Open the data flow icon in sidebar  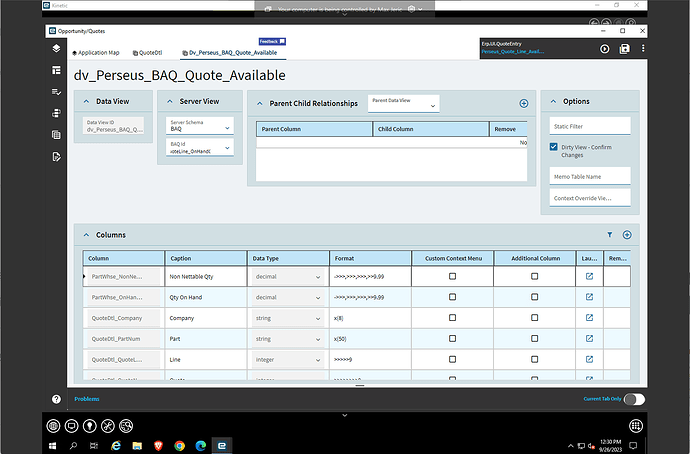pos(56,113)
